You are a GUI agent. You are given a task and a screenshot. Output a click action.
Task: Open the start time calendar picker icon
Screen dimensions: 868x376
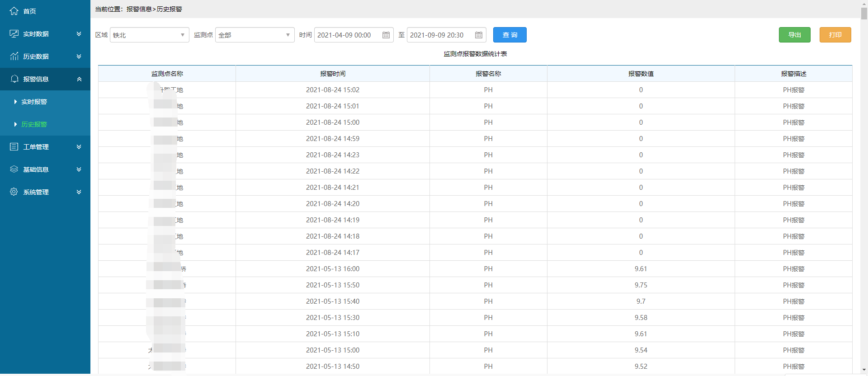click(x=386, y=35)
